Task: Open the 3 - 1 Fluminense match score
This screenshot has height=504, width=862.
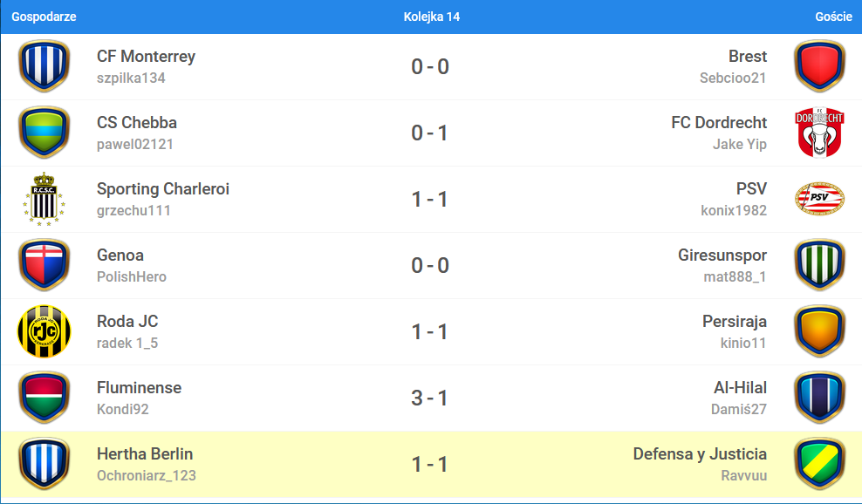Action: 430,398
